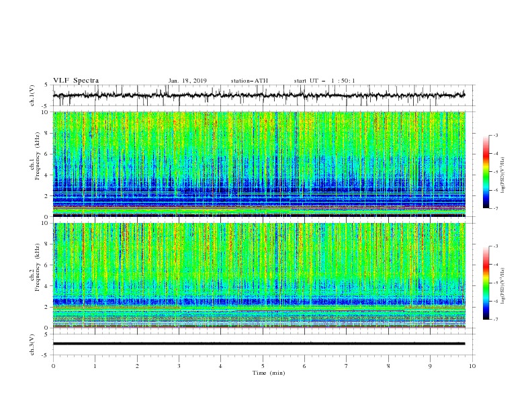
Task: Click time axis tick label "10"
Action: click(x=472, y=366)
